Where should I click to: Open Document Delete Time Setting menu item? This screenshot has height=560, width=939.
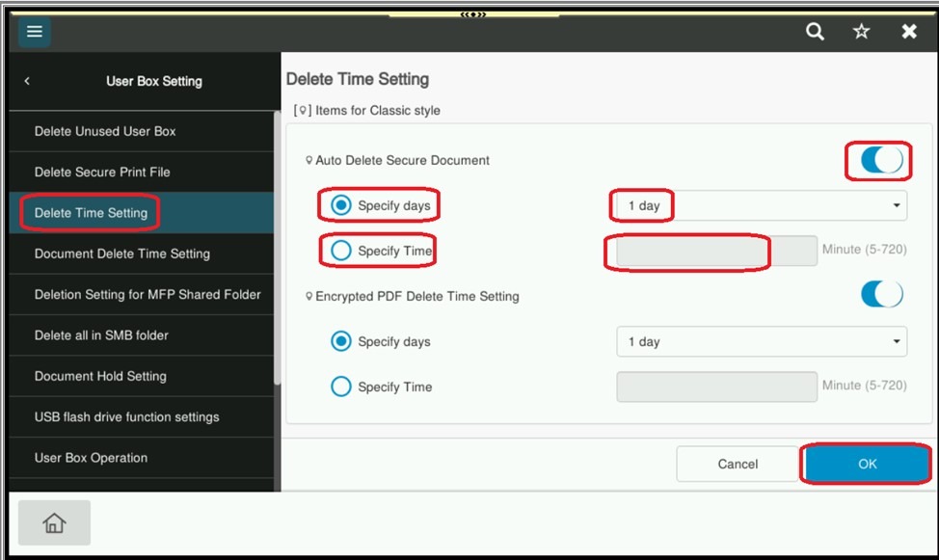click(122, 253)
